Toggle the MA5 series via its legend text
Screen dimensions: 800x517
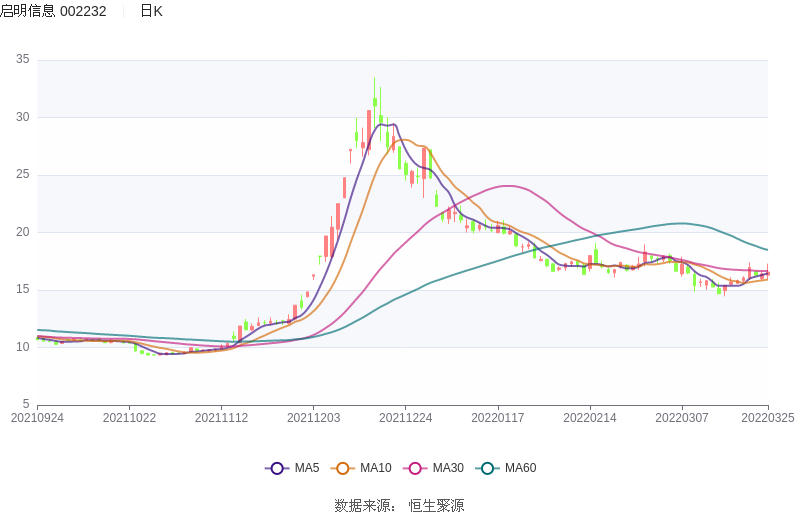307,468
